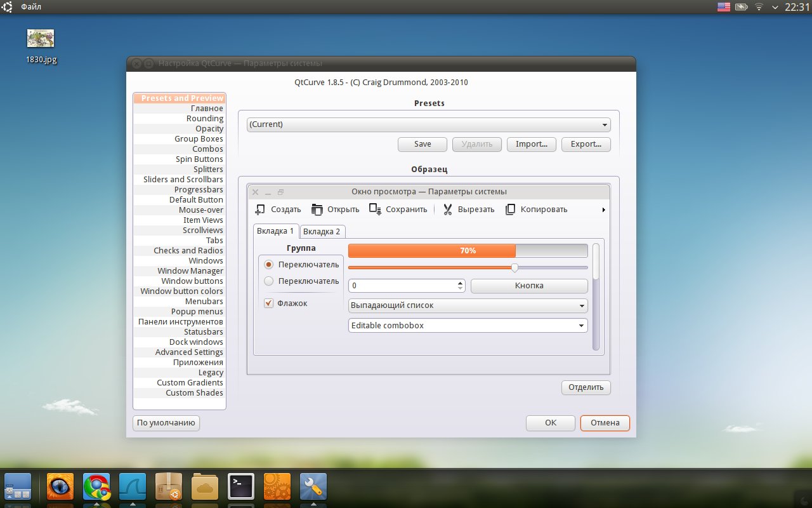Screen dimensions: 812x508
Task: Select Presets and Preview in sidebar
Action: click(x=180, y=98)
